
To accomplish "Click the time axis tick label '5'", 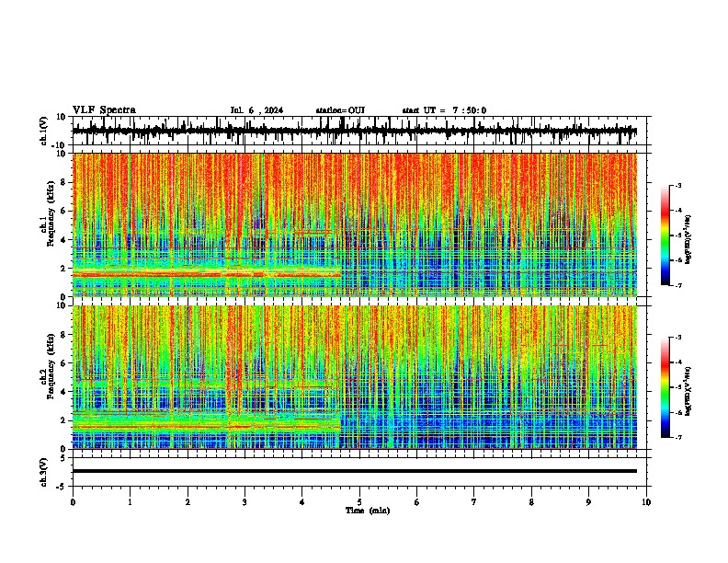I will coord(359,502).
